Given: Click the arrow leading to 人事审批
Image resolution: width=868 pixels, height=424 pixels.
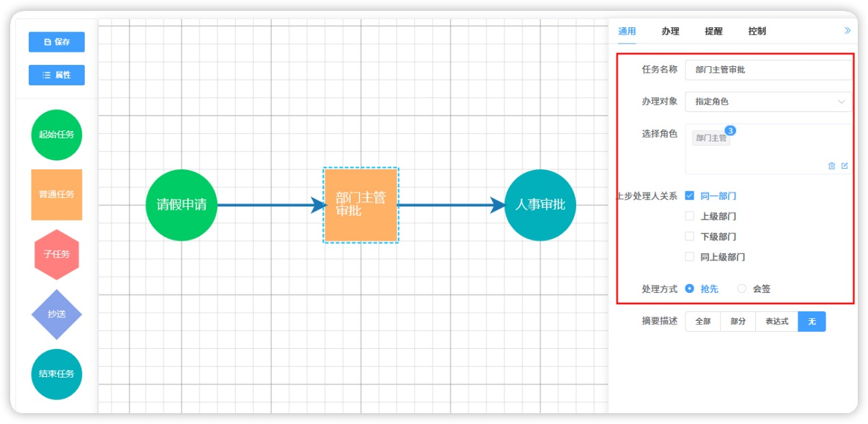Looking at the screenshot, I should click(452, 205).
